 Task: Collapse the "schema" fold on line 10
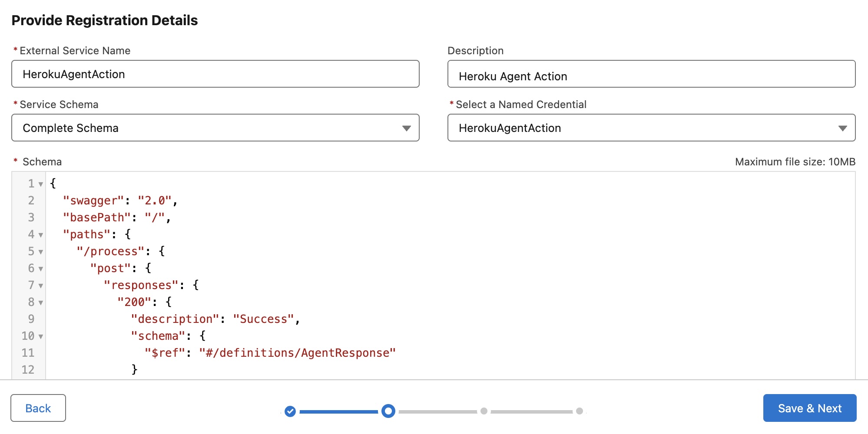pos(40,336)
